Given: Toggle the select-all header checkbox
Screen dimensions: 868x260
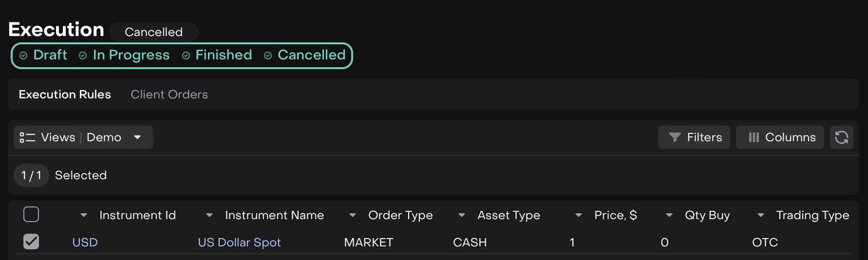Looking at the screenshot, I should pyautogui.click(x=31, y=214).
